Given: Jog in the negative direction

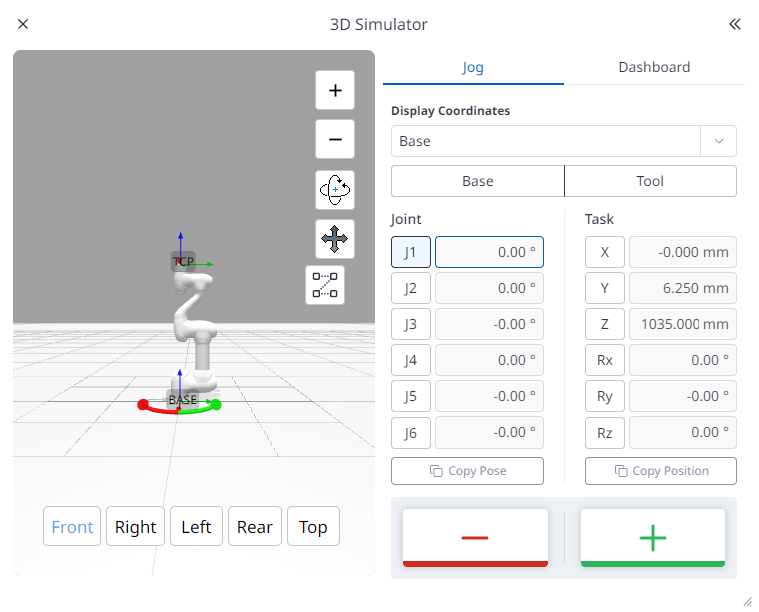Looking at the screenshot, I should [475, 537].
